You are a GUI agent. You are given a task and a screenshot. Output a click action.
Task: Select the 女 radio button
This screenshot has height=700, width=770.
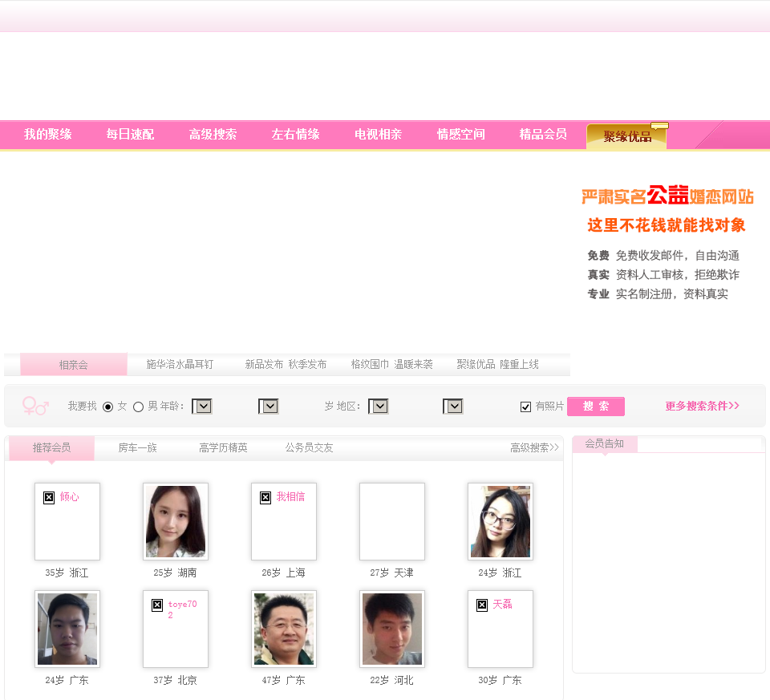pyautogui.click(x=108, y=407)
